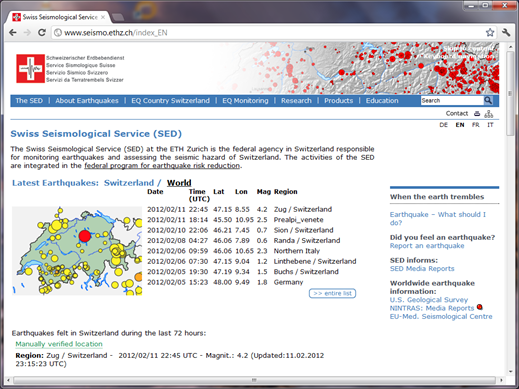Click the browser back arrow
The image size is (519, 389).
tap(13, 33)
